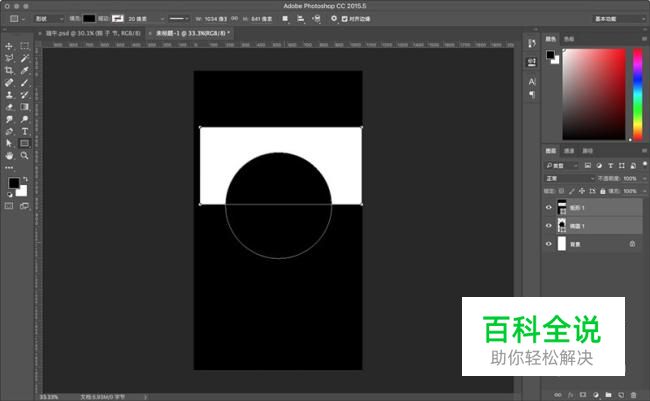
Task: Open the fill color swatch in options bar
Action: (x=89, y=18)
